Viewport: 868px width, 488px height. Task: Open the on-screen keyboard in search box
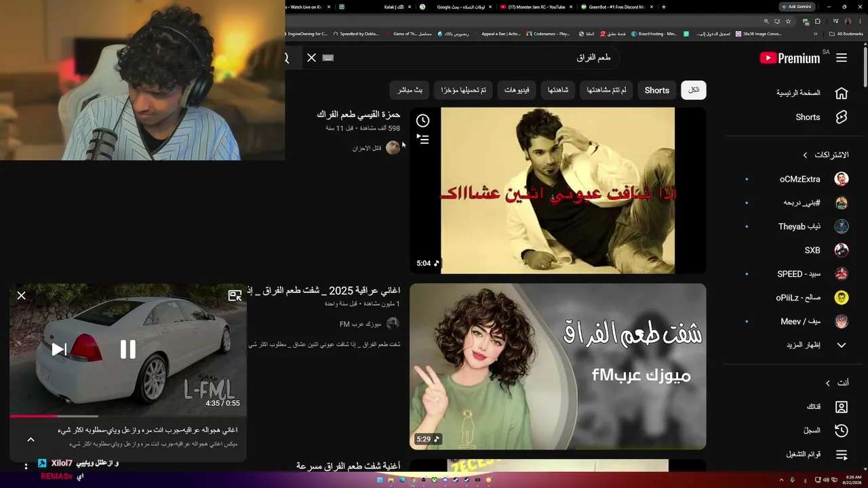pos(328,58)
